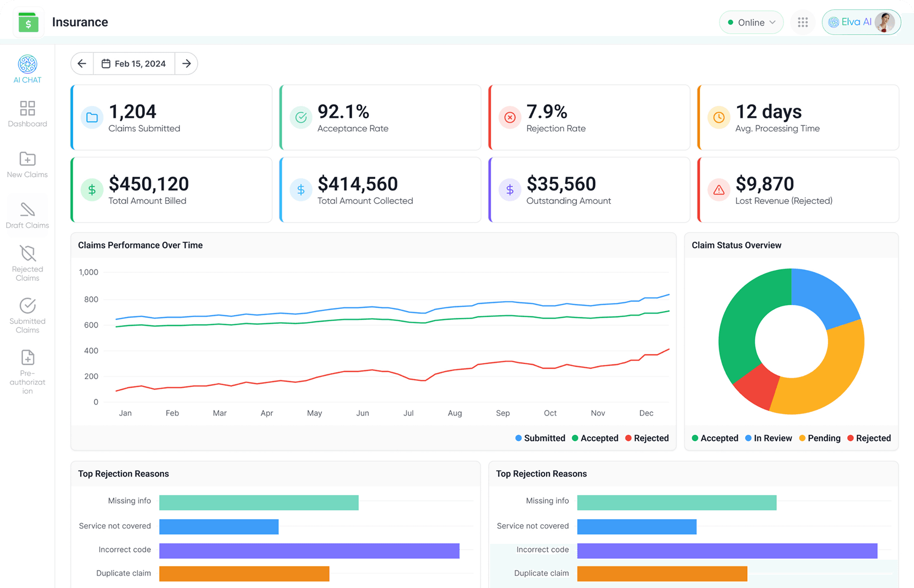Open Submitted Claims in sidebar
The width and height of the screenshot is (914, 588).
pos(27,315)
